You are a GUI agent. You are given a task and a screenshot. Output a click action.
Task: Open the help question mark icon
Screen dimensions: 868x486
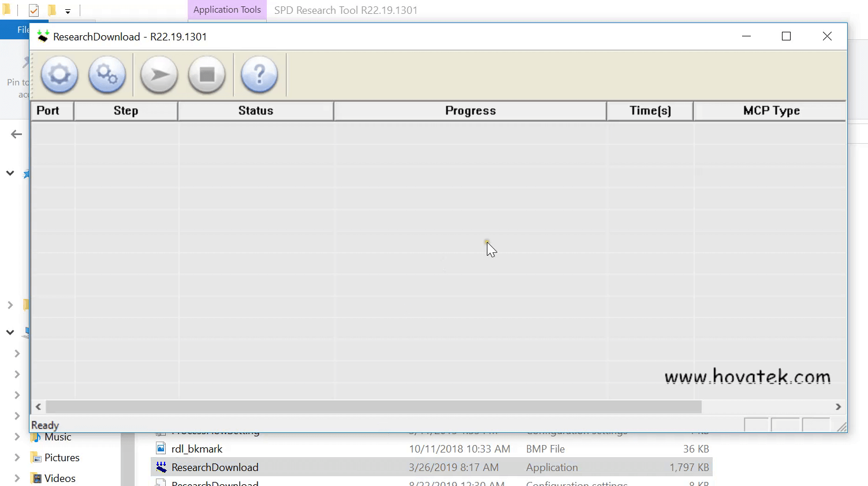click(x=259, y=75)
